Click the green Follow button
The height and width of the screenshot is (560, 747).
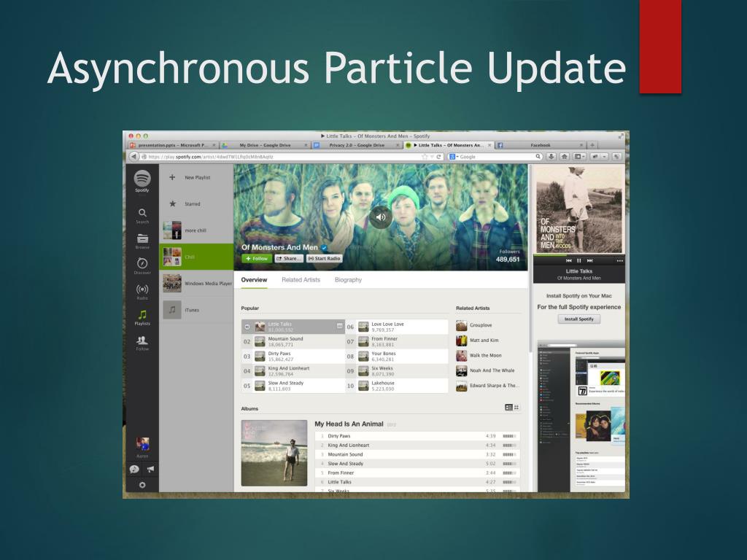(257, 259)
